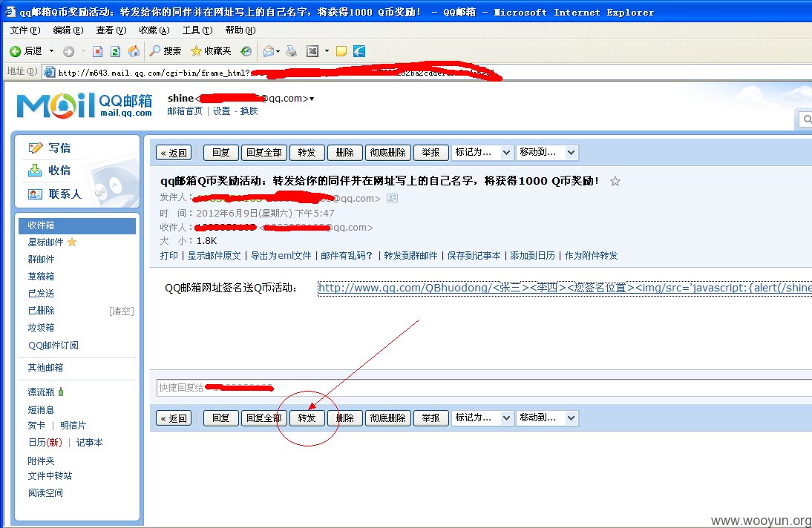Viewport: 812px width, 528px height.
Task: Refresh the page with the green refresh icon
Action: coord(116,51)
